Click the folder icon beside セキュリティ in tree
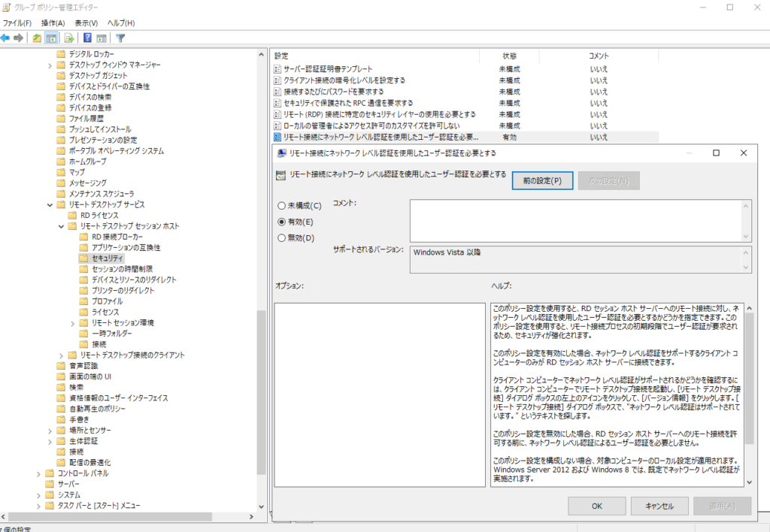 [83, 258]
